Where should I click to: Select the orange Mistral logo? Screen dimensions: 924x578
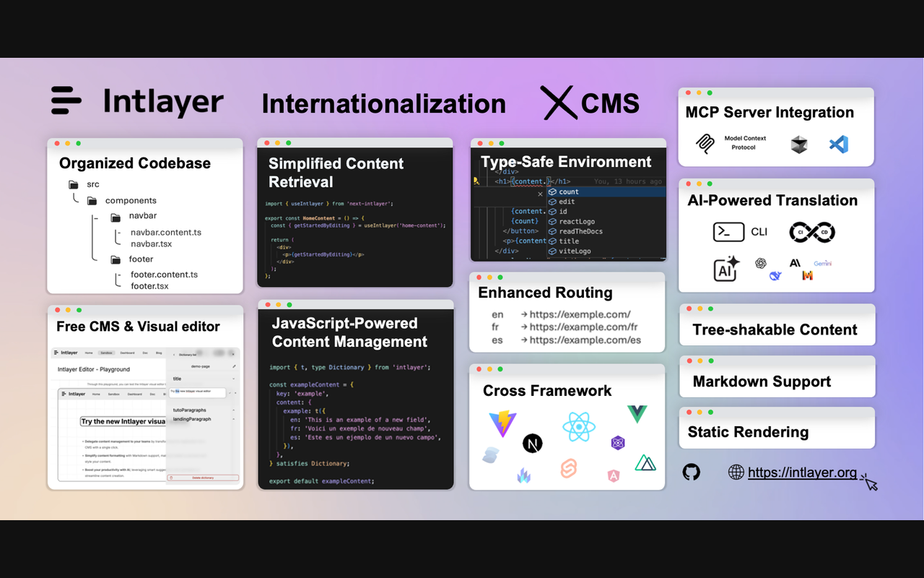pos(808,275)
